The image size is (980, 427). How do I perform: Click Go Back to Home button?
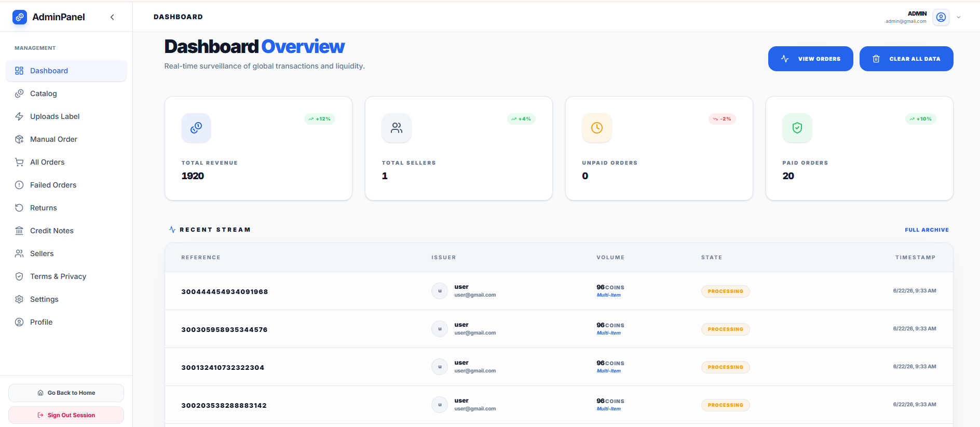66,393
